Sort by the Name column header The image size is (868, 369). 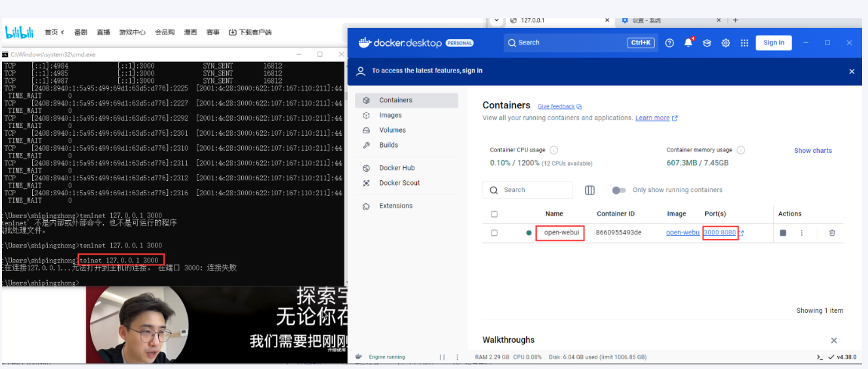click(x=554, y=214)
